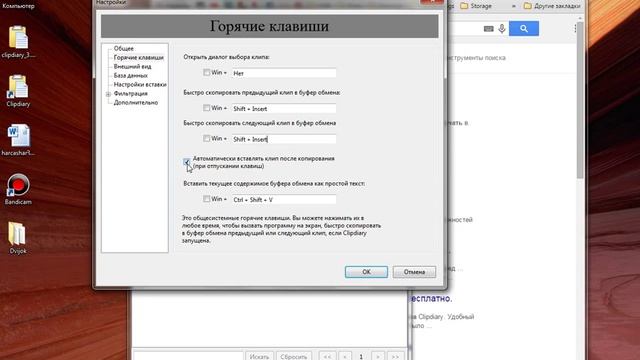The image size is (640, 360).
Task: Open the bookmarks overflow chevron in browser
Action: (513, 6)
